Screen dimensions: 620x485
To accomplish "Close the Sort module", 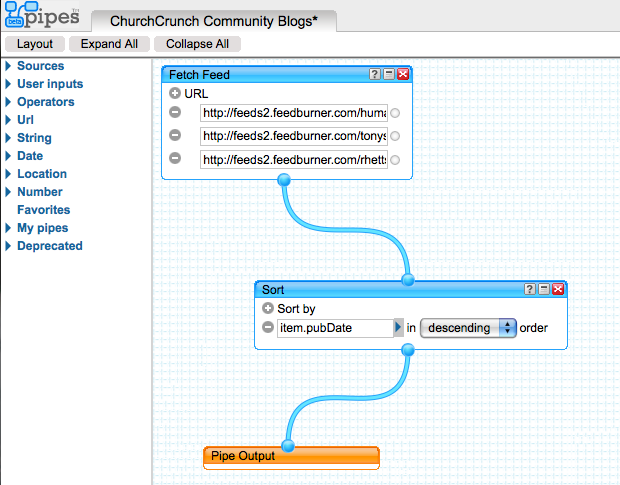I will pyautogui.click(x=558, y=289).
